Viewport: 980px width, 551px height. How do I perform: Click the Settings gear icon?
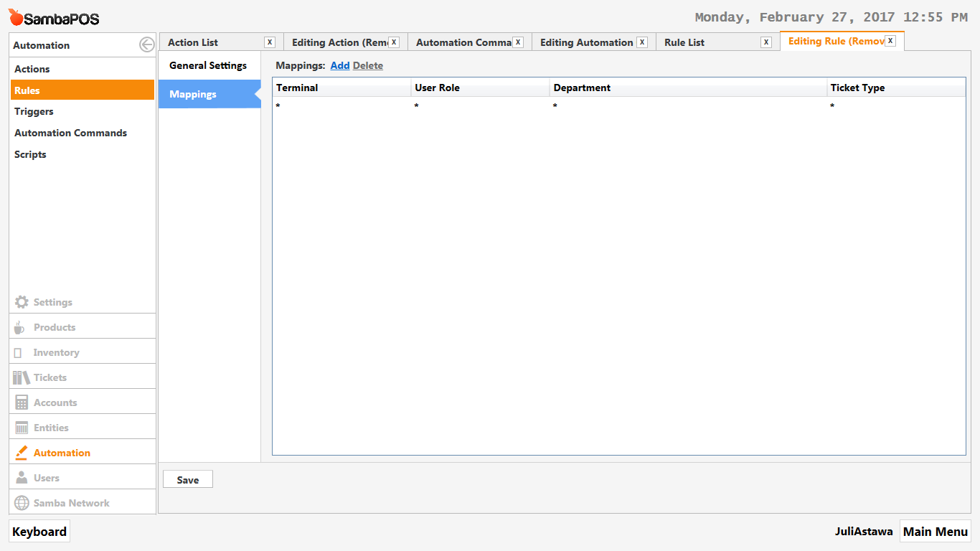22,302
